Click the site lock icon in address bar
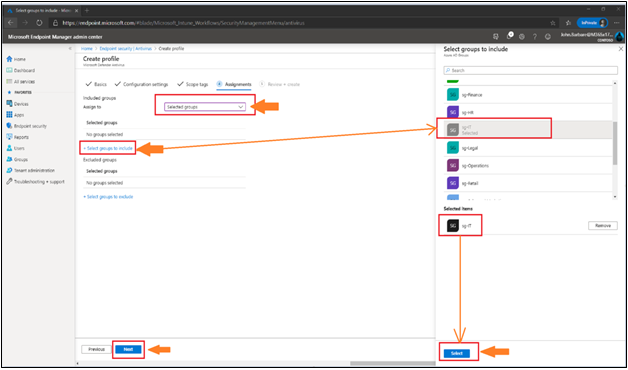 55,23
